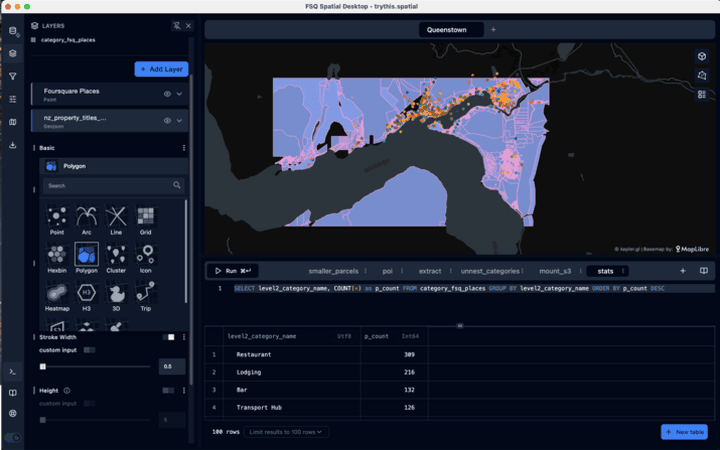Choose the Heatmap layer type

pos(57,294)
